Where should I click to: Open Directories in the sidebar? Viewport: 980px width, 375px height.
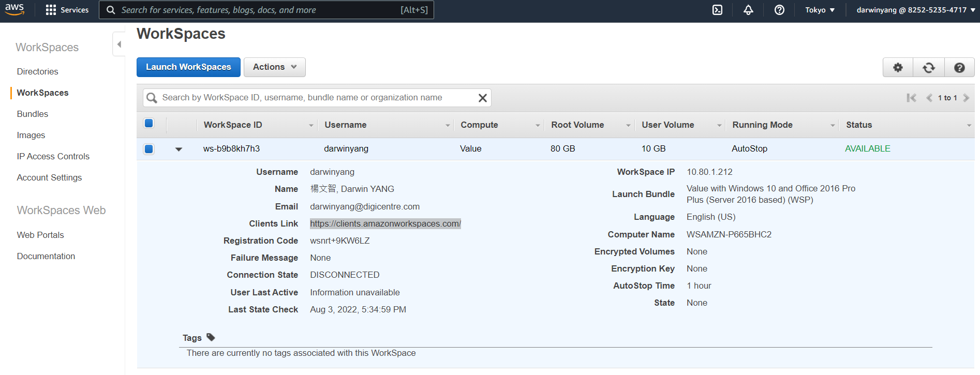tap(37, 71)
